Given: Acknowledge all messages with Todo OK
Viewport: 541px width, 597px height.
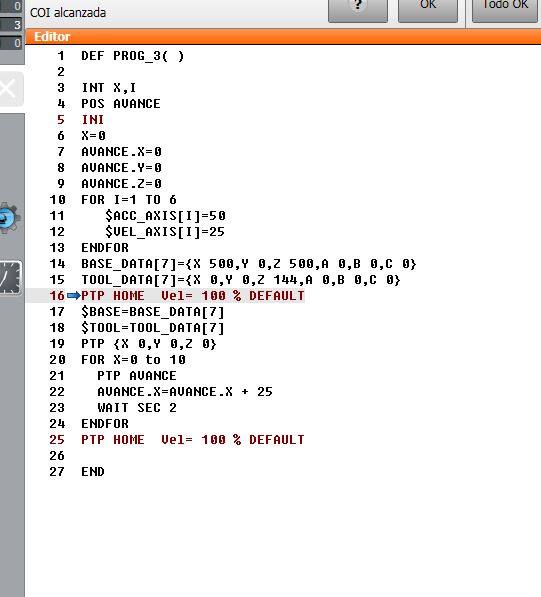Looking at the screenshot, I should (505, 10).
